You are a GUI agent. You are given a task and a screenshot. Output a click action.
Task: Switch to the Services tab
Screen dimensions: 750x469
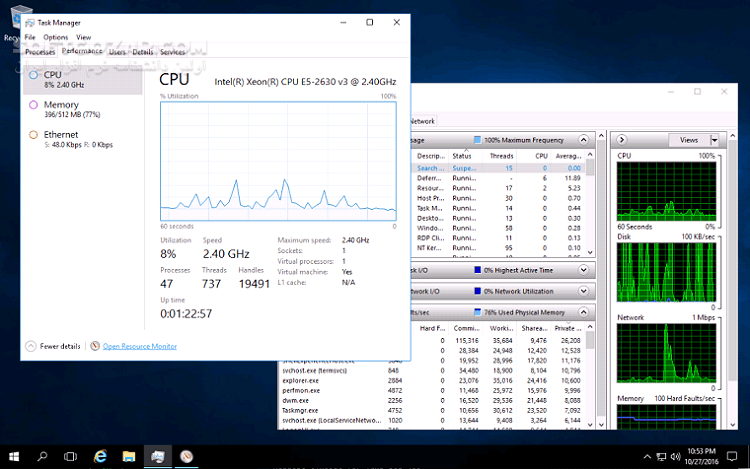click(x=172, y=52)
